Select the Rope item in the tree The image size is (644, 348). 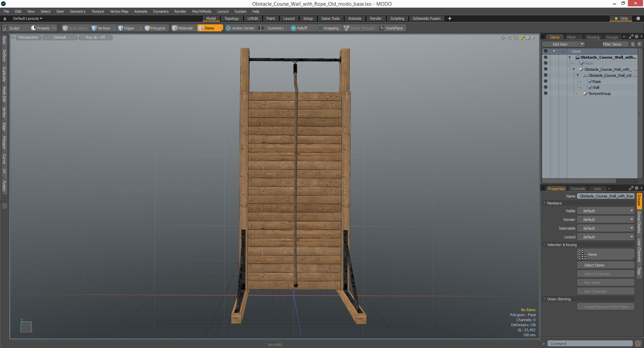point(596,81)
